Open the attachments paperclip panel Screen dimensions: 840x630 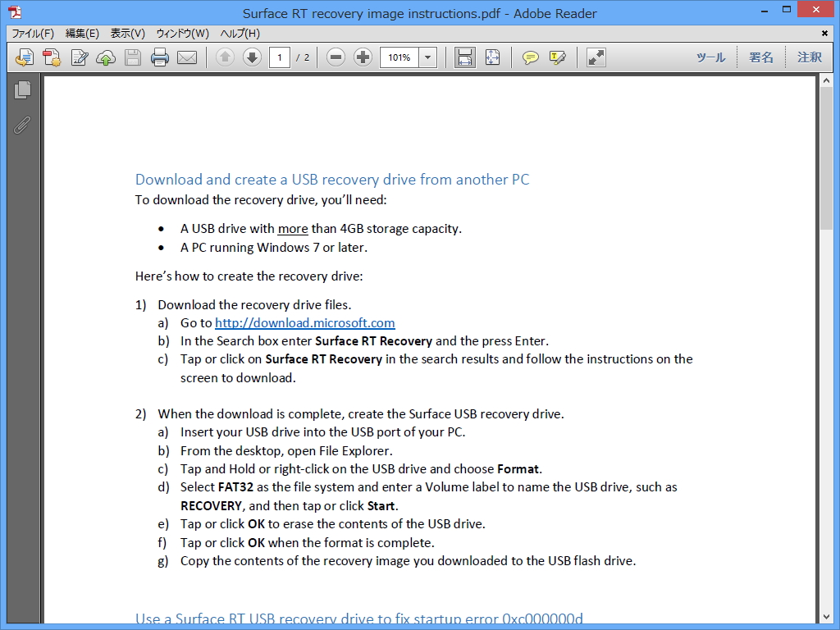22,125
